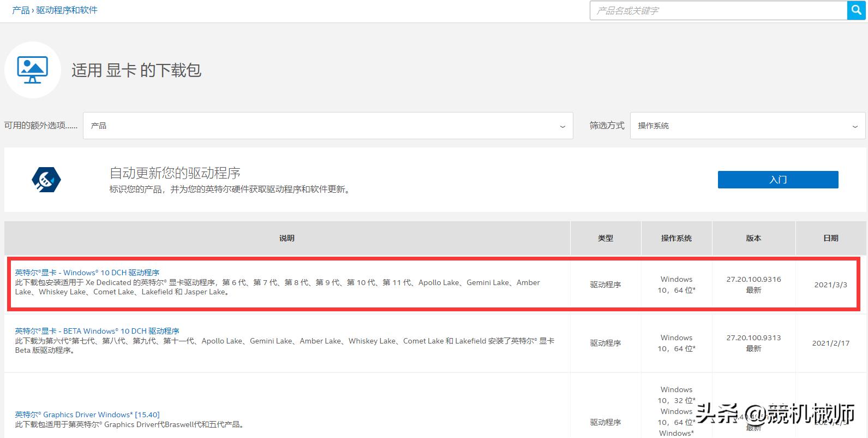Screen dimensions: 868x438
Task: Click the graphics monitor icon in page header
Action: pos(33,70)
